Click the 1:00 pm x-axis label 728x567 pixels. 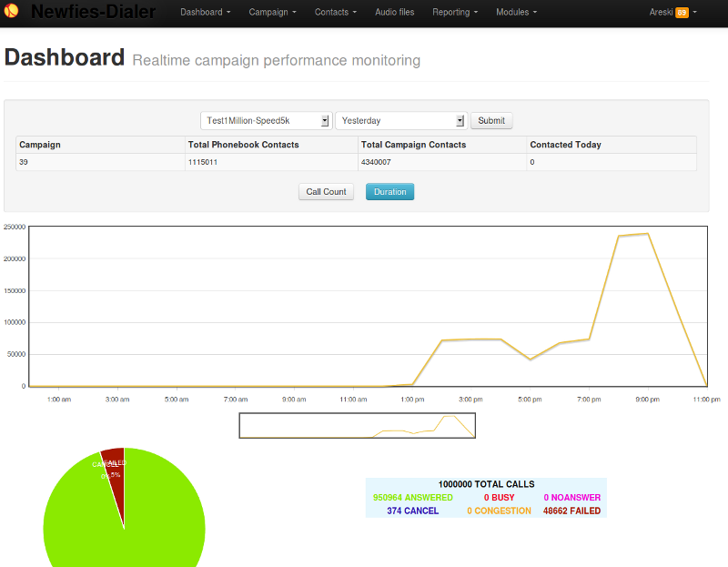[x=412, y=400]
